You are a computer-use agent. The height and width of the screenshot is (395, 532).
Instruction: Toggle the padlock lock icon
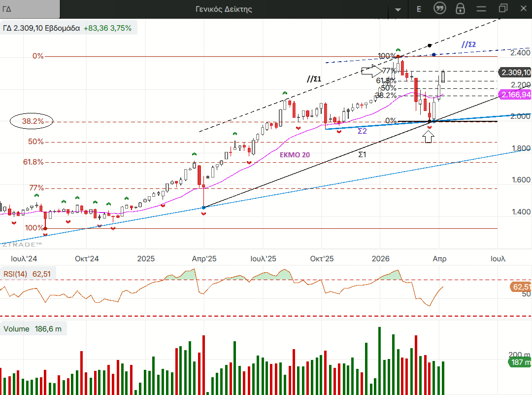(460, 9)
